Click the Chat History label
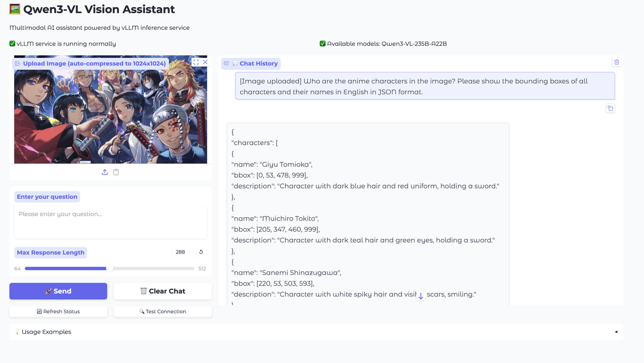The width and height of the screenshot is (644, 363). tap(251, 63)
